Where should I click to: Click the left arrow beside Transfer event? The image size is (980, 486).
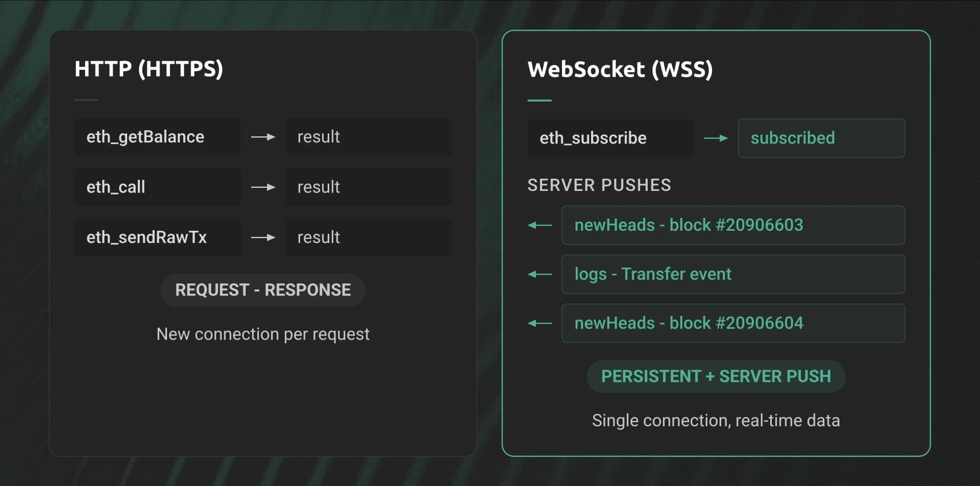click(540, 274)
